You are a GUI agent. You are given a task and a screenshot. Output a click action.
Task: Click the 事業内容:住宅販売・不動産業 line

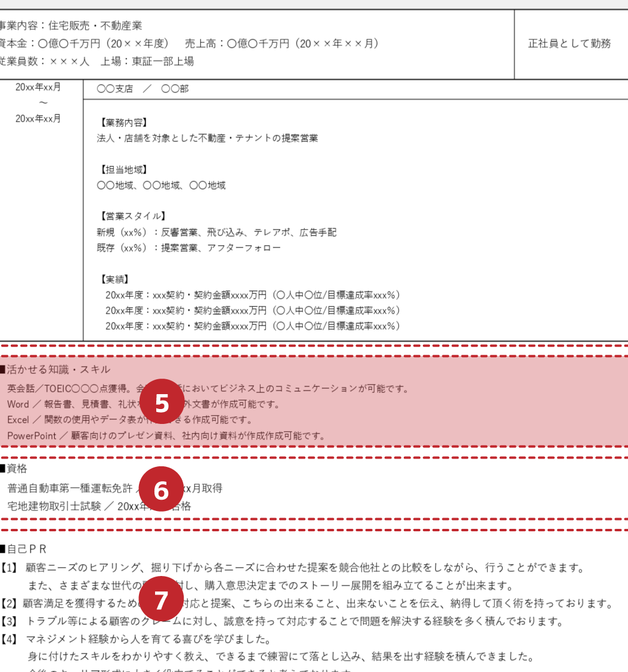(70, 26)
